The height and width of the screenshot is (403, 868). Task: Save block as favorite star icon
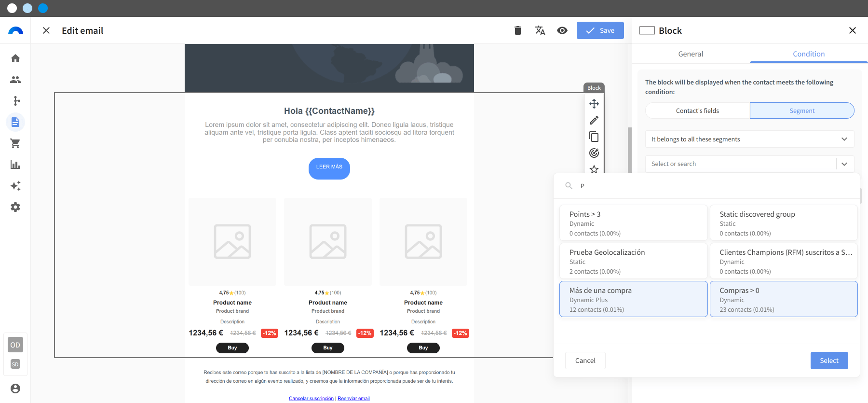[594, 169]
